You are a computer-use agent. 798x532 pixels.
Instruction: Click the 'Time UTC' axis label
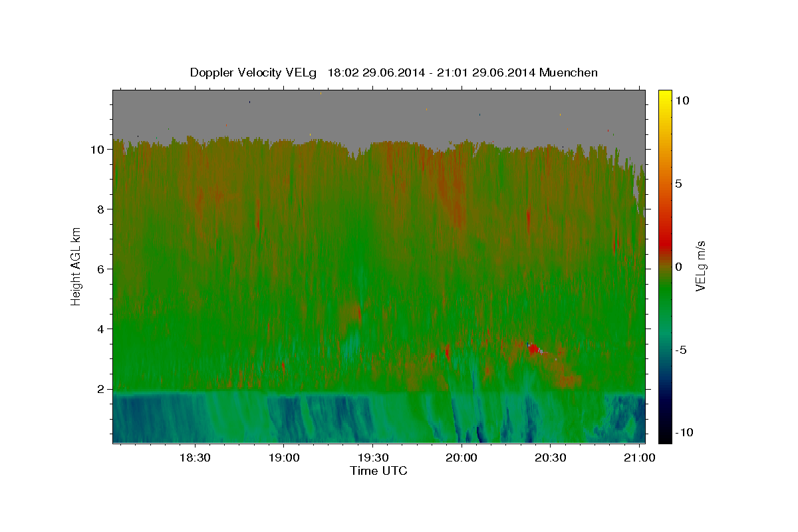[x=378, y=471]
